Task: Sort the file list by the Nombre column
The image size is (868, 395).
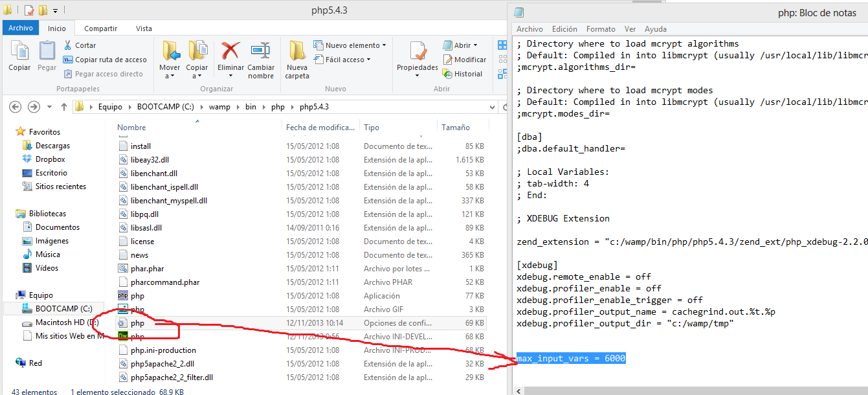Action: tap(132, 128)
